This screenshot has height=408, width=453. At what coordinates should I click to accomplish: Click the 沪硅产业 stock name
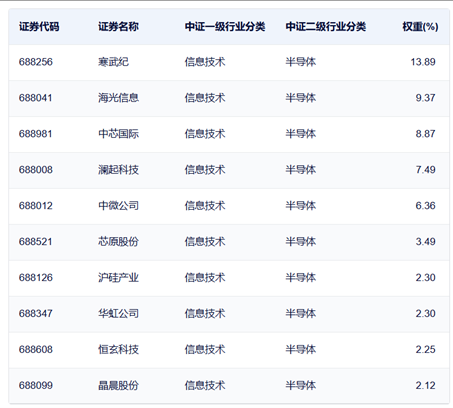[x=118, y=278]
